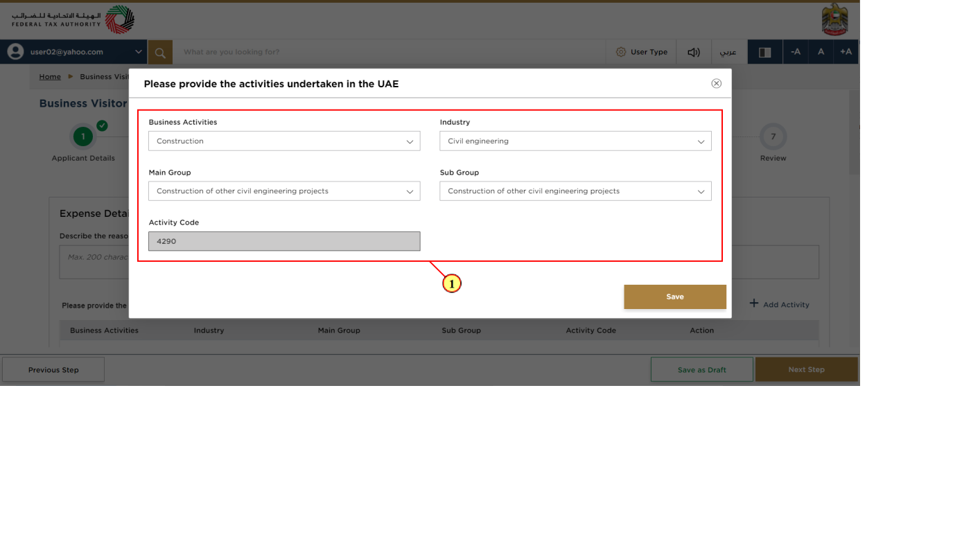Image resolution: width=980 pixels, height=555 pixels.
Task: Click the UAE emblem icon
Action: [x=834, y=19]
